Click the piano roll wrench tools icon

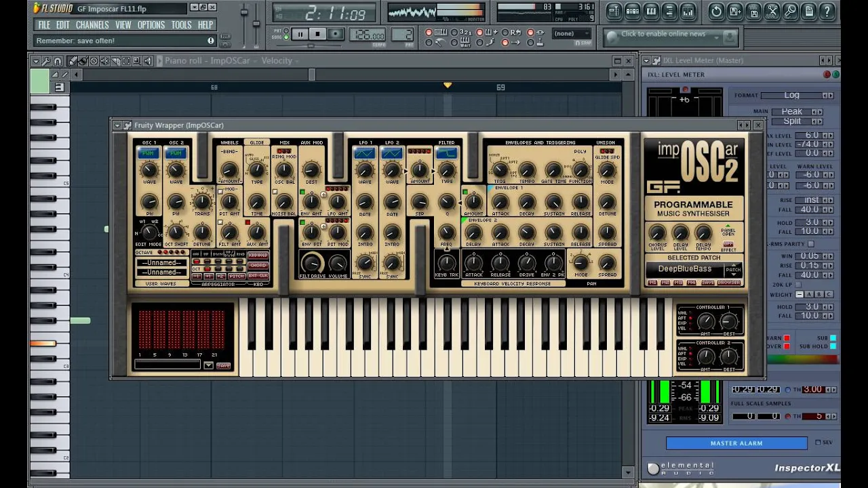point(46,61)
